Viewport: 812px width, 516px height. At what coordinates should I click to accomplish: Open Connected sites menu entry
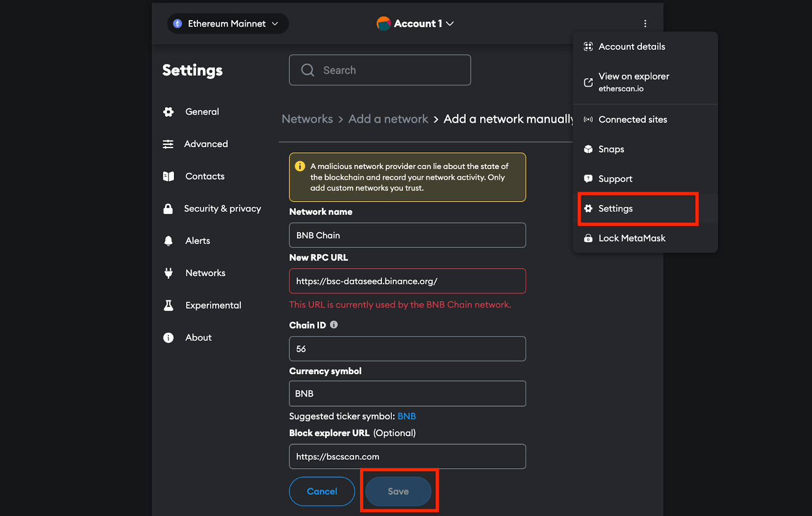coord(645,120)
